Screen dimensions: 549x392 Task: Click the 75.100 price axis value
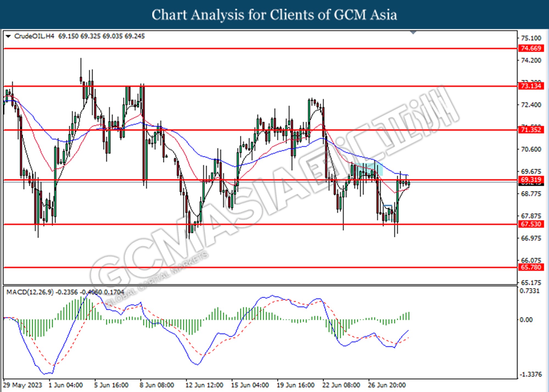click(531, 38)
